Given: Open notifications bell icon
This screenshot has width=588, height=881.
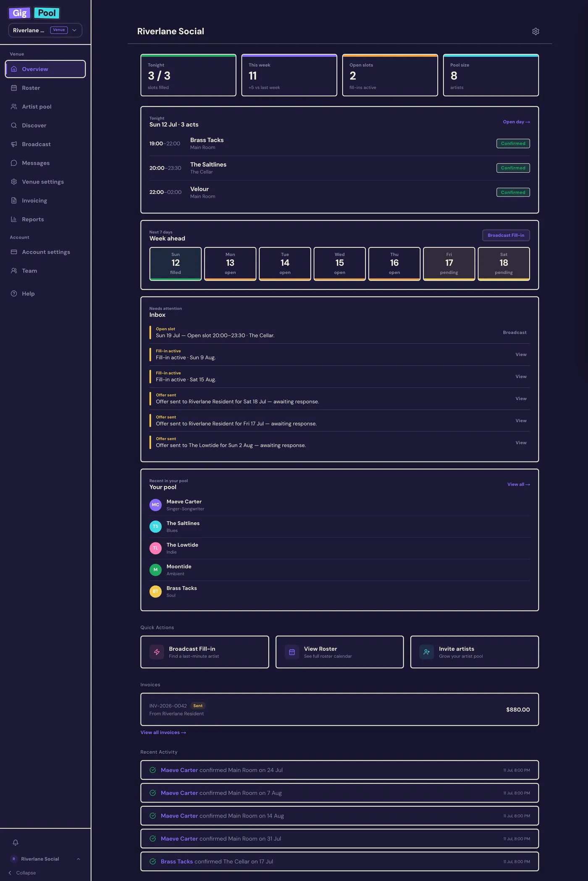Looking at the screenshot, I should 16,842.
